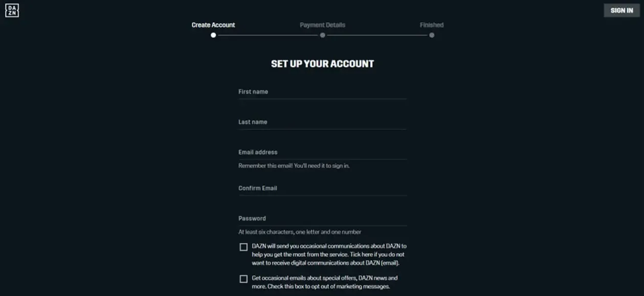The width and height of the screenshot is (644, 296).
Task: Click the Payment Details progress dot
Action: click(322, 35)
